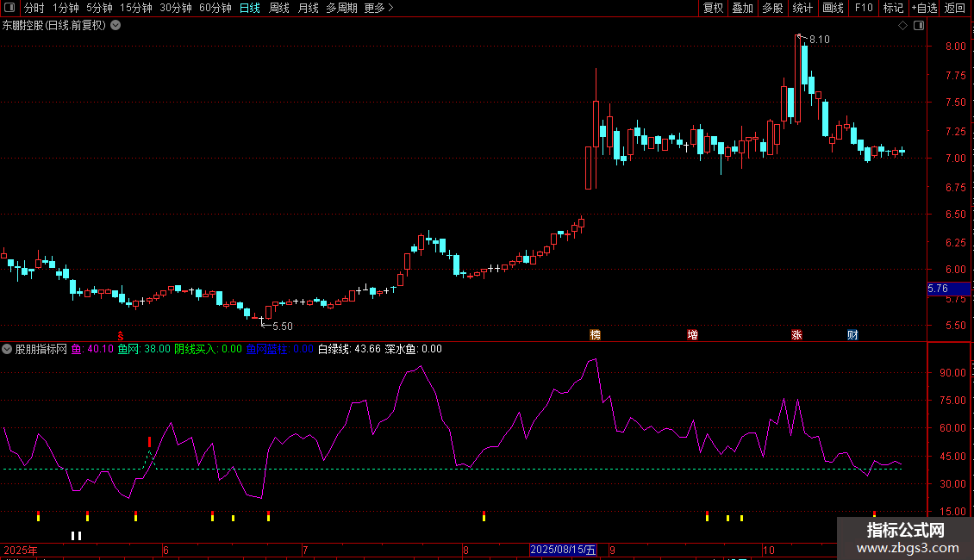
Task: Click the 8.00 price axis label
Action: (955, 47)
